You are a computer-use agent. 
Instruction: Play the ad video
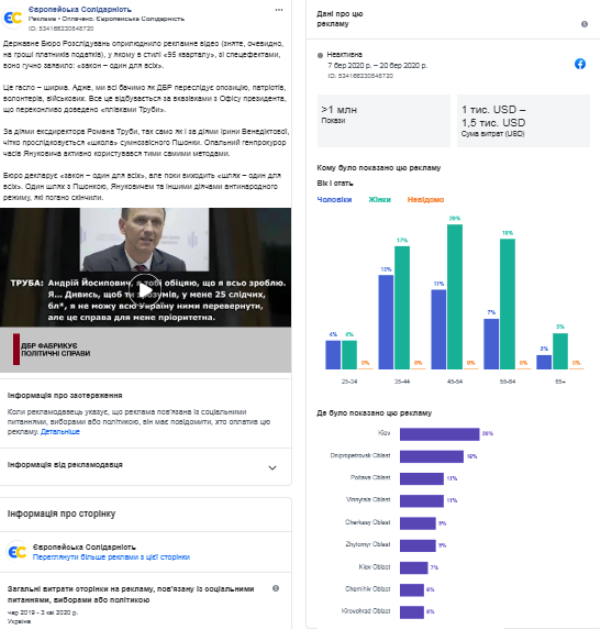147,285
